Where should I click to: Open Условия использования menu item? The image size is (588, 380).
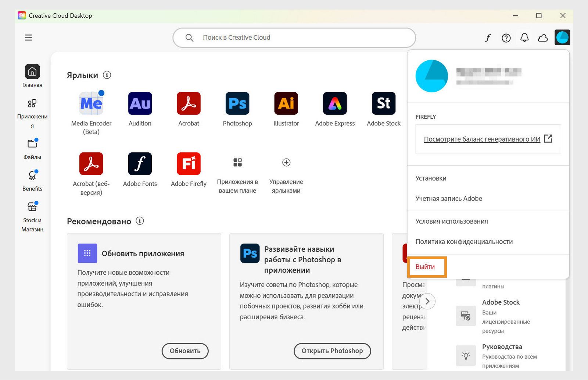pyautogui.click(x=451, y=221)
